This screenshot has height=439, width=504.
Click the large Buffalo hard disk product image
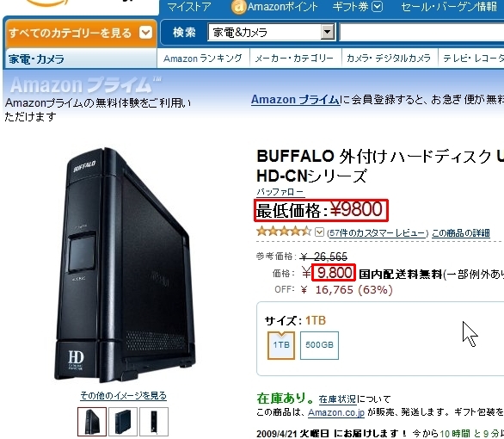coord(126,264)
